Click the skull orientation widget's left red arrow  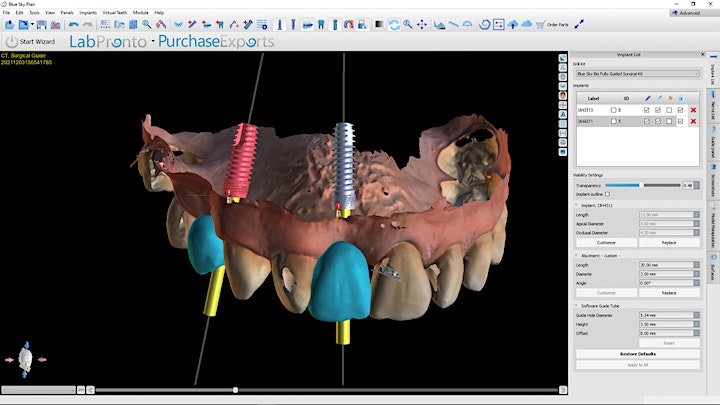pos(9,360)
